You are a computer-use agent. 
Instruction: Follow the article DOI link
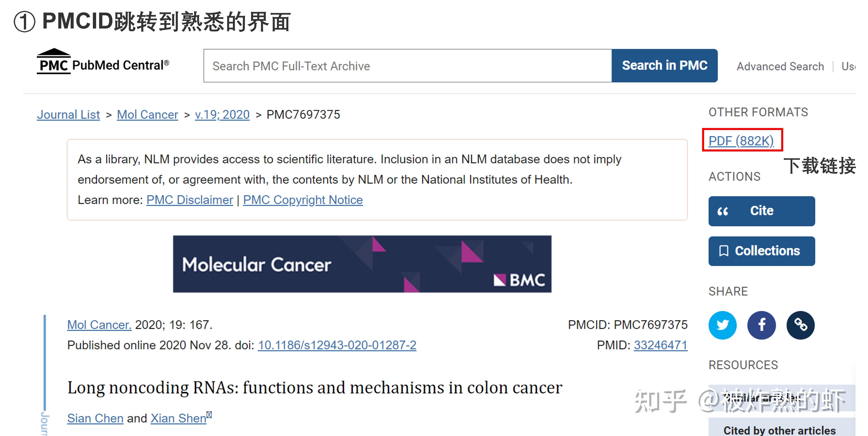(x=337, y=345)
